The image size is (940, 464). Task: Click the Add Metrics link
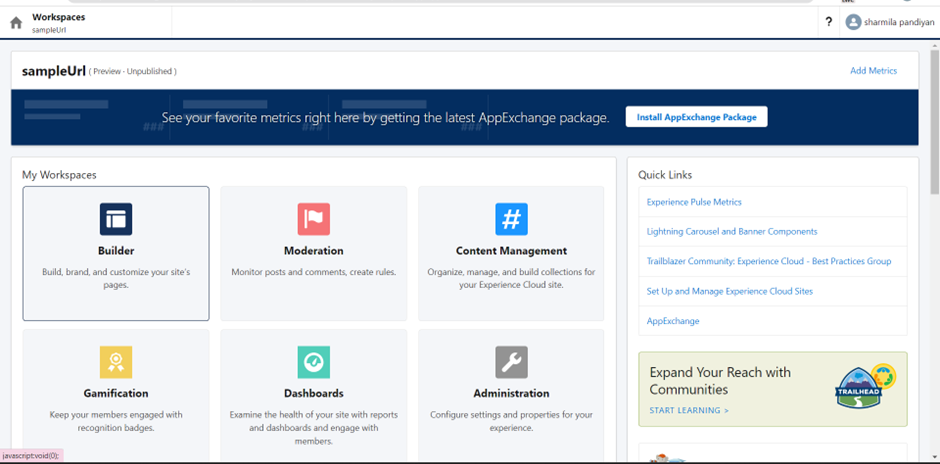[873, 71]
